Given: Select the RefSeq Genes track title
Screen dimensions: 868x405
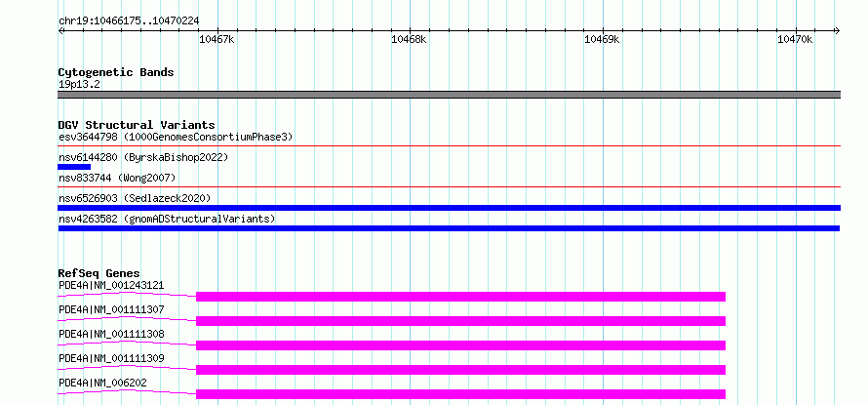Looking at the screenshot, I should [99, 273].
